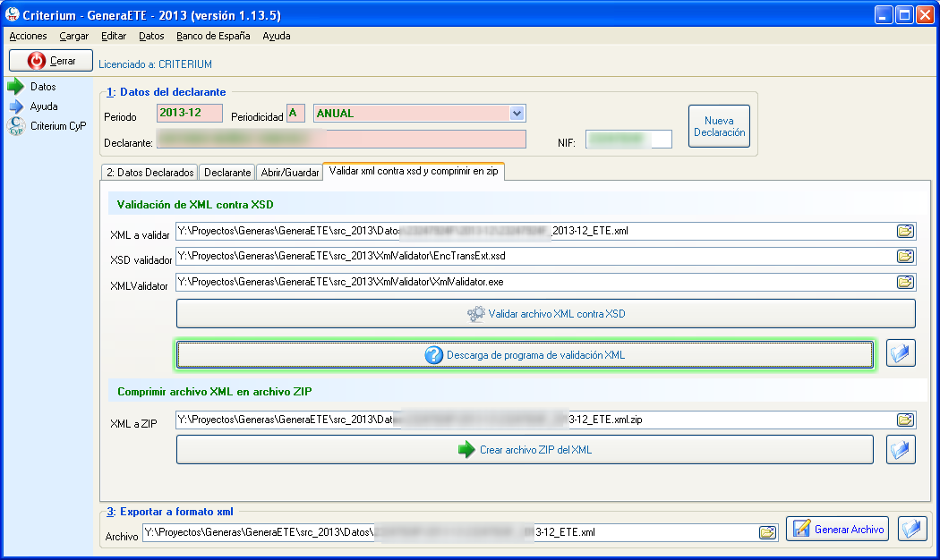Open the Banco de España menu

[213, 36]
